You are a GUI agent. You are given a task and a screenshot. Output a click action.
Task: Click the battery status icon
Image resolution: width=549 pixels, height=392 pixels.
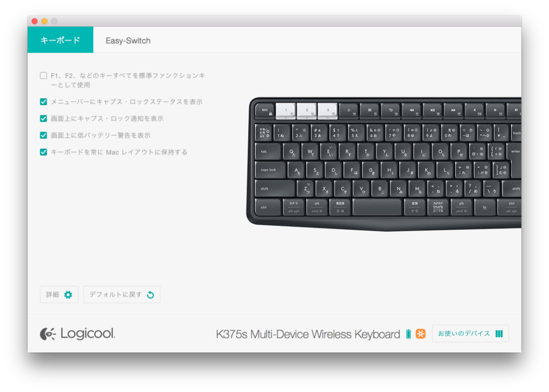pyautogui.click(x=408, y=334)
